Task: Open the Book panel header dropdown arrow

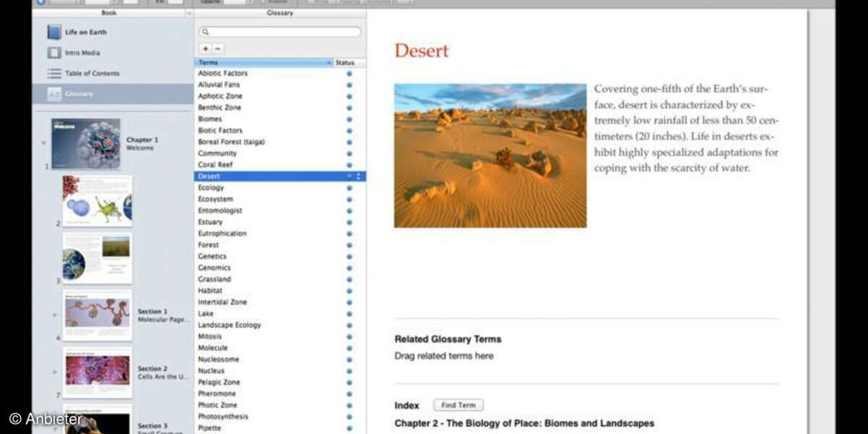Action: tap(189, 13)
